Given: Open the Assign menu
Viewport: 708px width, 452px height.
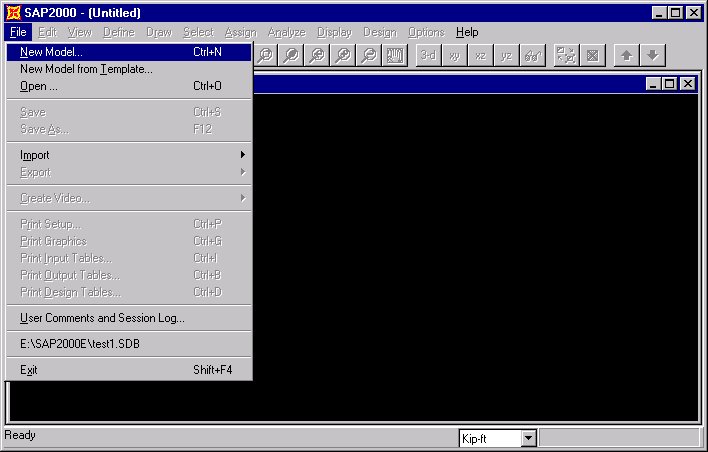Looking at the screenshot, I should click(x=241, y=32).
